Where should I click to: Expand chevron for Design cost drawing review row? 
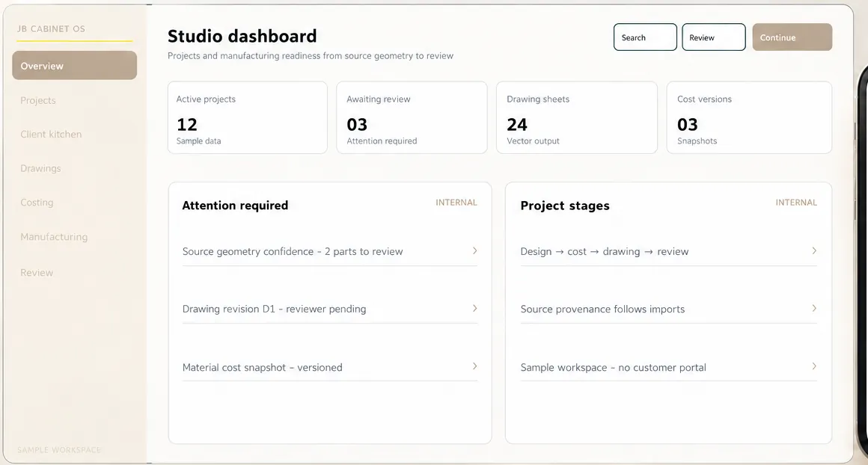tap(814, 250)
